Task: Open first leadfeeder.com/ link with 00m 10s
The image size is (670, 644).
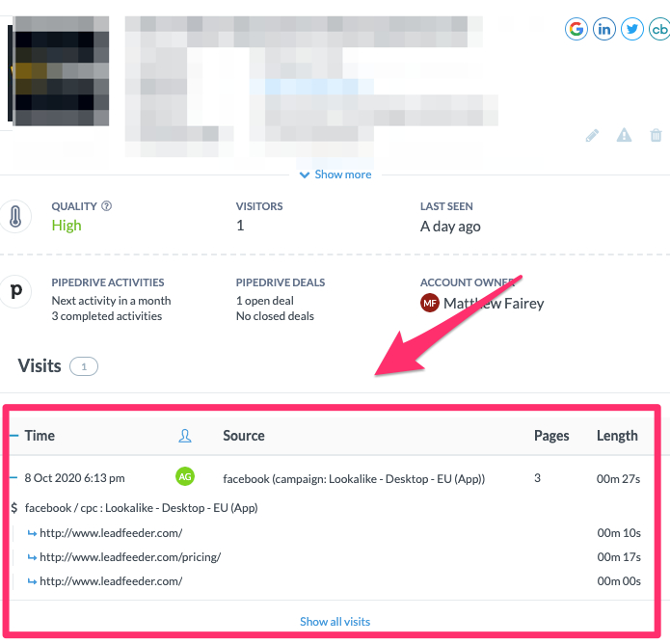Action: 111,533
